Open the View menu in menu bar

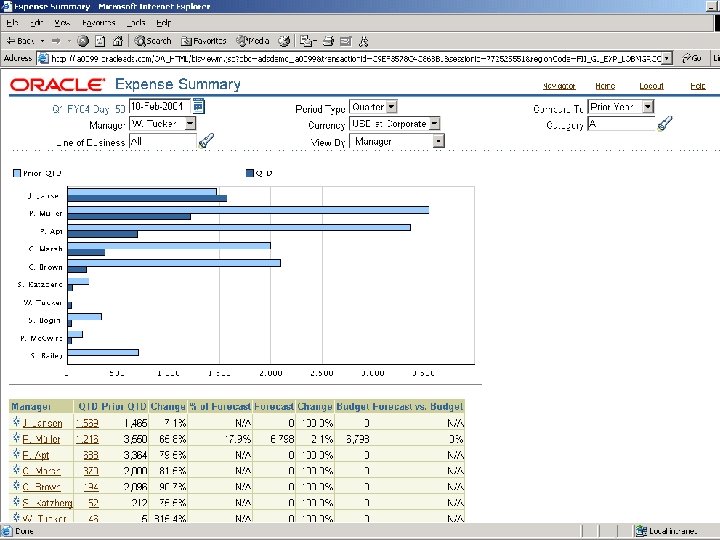(62, 22)
